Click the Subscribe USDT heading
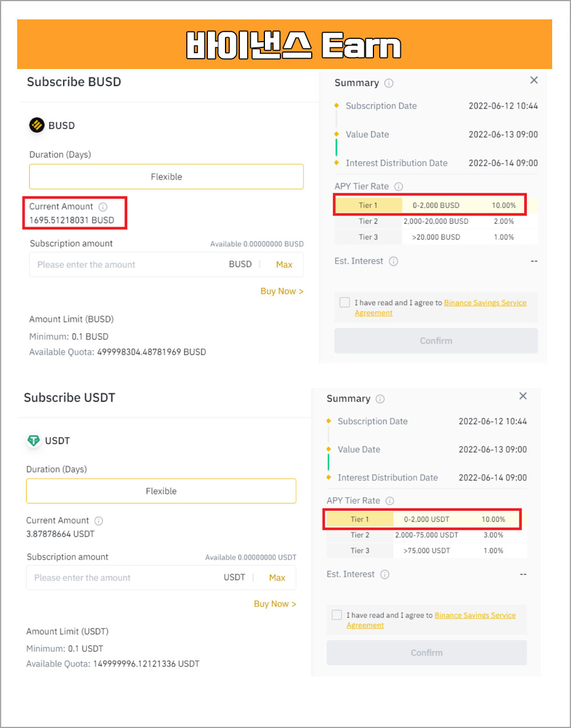 pos(70,398)
